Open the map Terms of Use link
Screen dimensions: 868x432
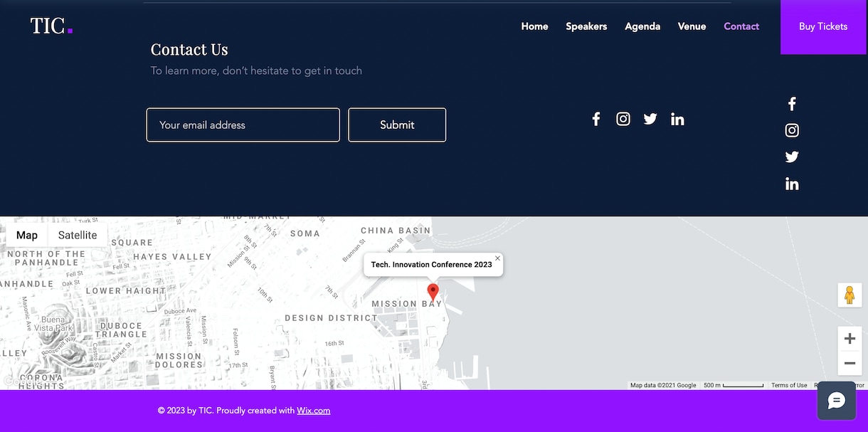click(x=789, y=385)
